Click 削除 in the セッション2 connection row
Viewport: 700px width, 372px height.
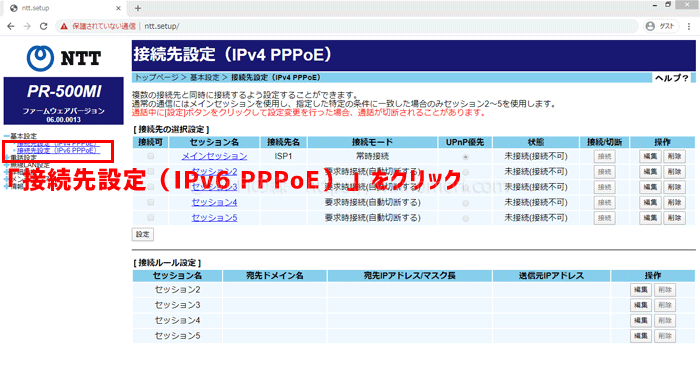pos(674,172)
